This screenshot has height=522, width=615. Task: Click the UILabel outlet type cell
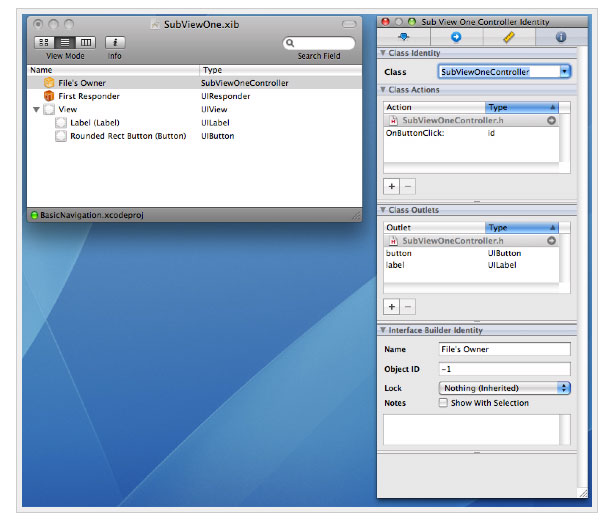[x=502, y=265]
